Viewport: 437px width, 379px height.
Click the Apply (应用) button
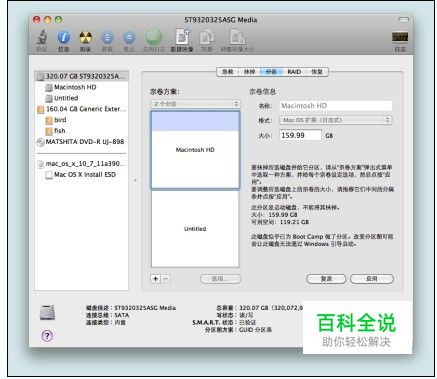click(372, 279)
